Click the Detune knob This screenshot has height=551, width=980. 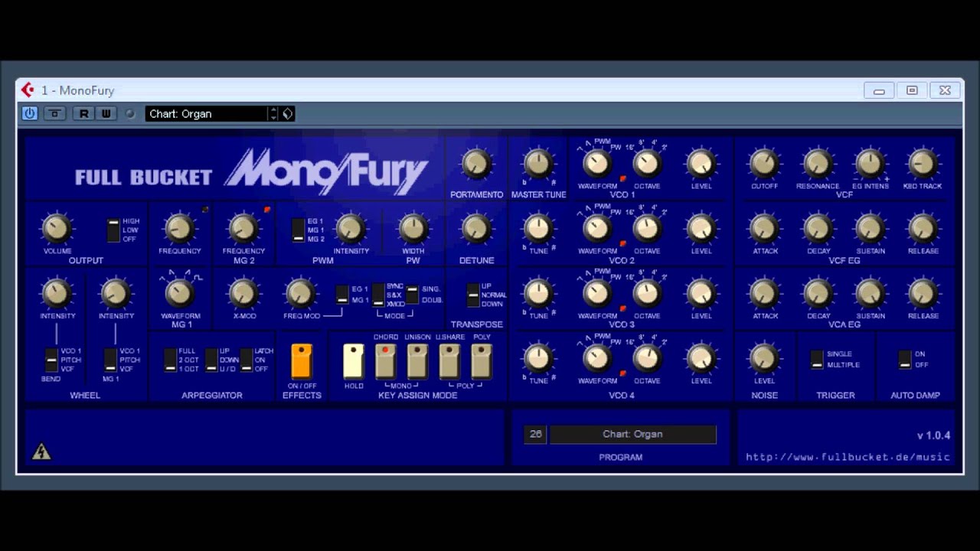click(x=476, y=228)
